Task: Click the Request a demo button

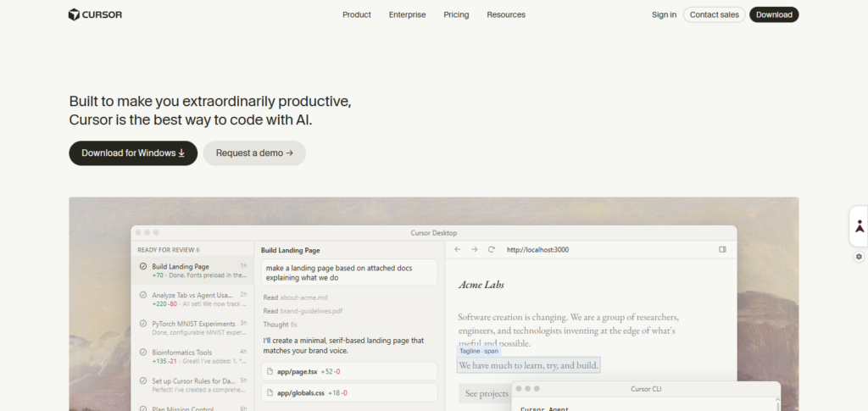Action: [254, 153]
